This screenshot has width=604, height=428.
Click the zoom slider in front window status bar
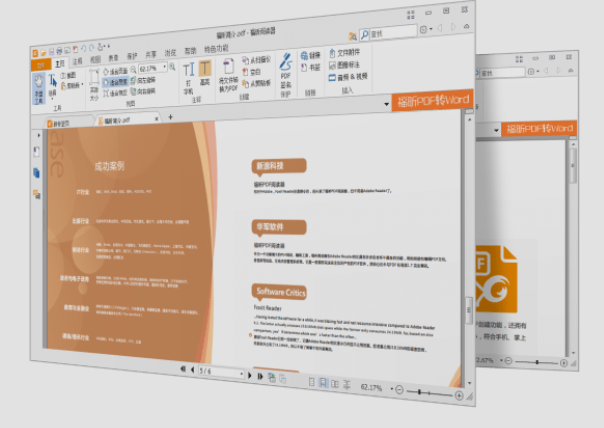pyautogui.click(x=429, y=393)
